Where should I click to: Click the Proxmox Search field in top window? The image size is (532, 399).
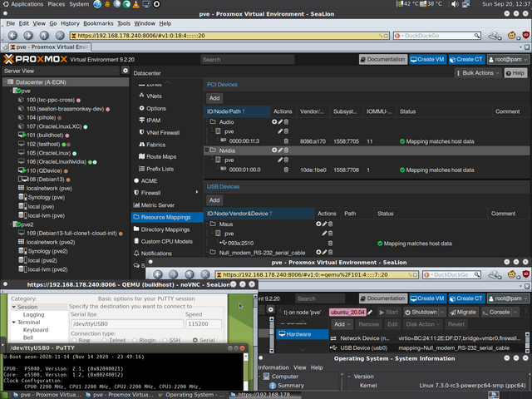(x=248, y=59)
